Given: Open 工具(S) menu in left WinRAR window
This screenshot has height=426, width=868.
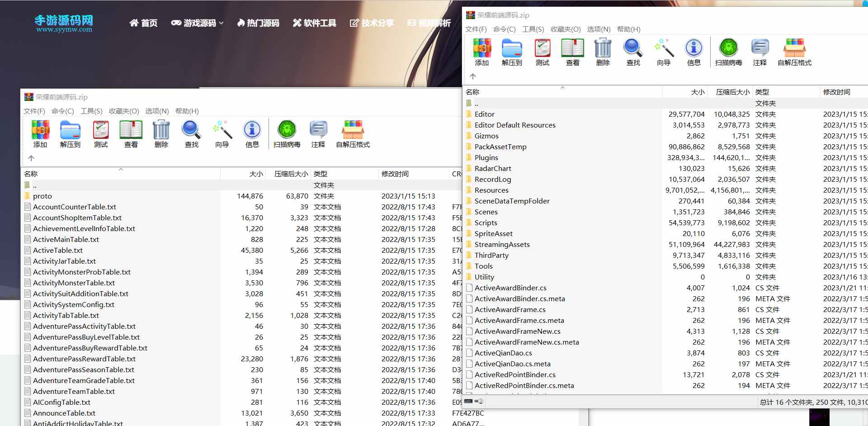Looking at the screenshot, I should pyautogui.click(x=91, y=111).
